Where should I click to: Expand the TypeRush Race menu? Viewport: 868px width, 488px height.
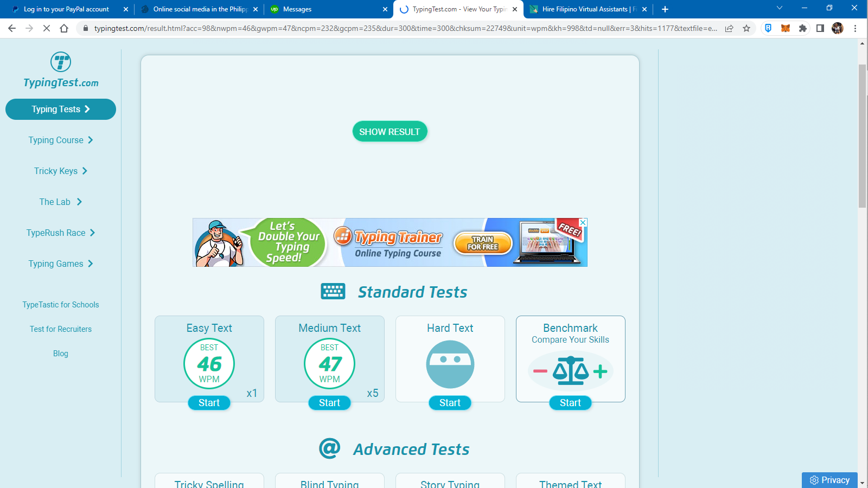click(x=61, y=233)
